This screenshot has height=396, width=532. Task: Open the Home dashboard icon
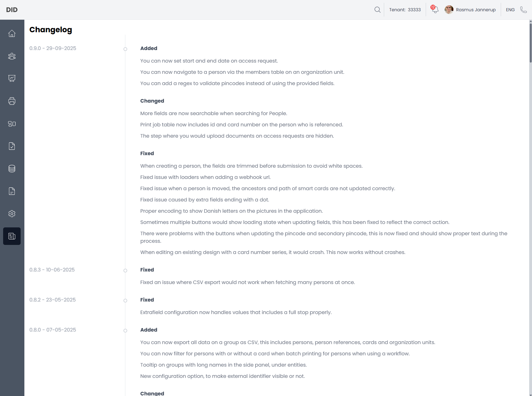tap(12, 33)
